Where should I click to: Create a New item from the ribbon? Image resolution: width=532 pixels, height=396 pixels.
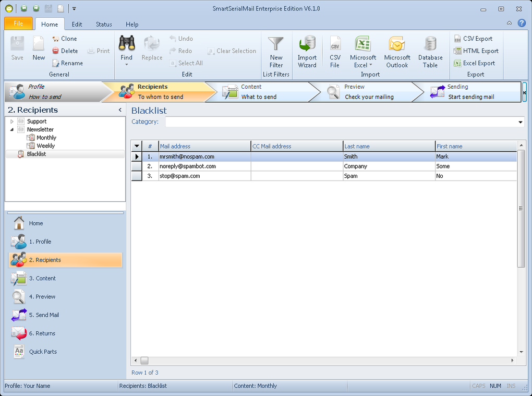(39, 48)
